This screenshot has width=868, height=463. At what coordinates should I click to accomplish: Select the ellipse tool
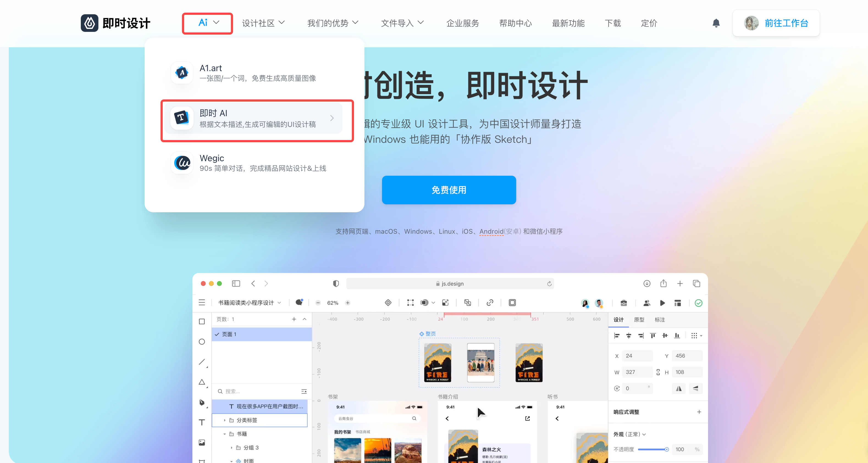pyautogui.click(x=202, y=341)
